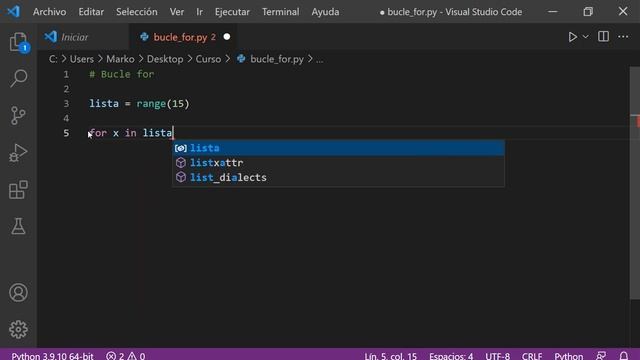Open the Archivo menu

click(x=49, y=12)
